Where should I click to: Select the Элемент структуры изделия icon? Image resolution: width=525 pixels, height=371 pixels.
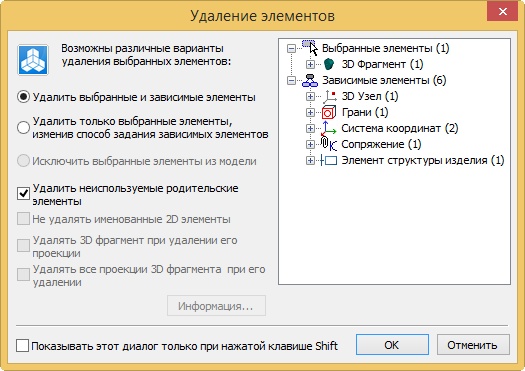[x=328, y=160]
